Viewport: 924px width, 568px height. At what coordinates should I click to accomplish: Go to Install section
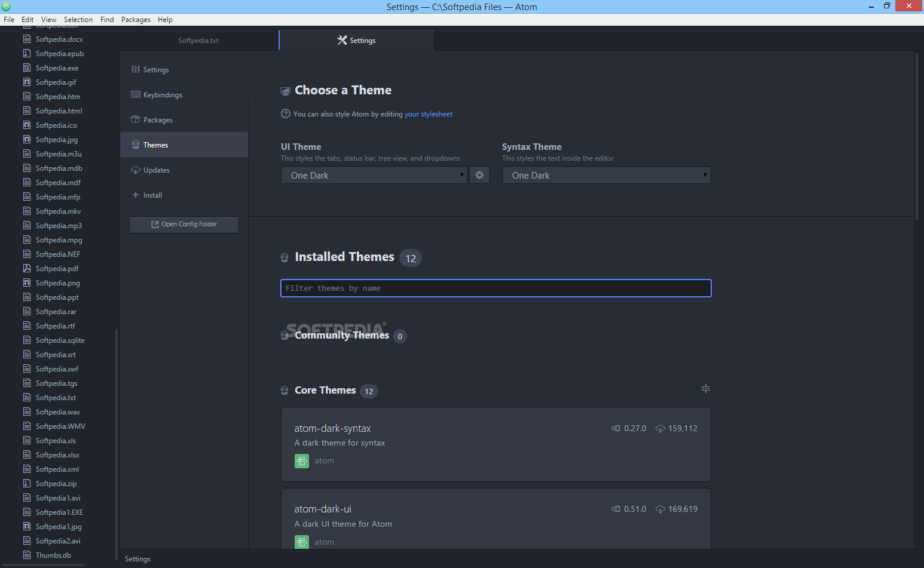[184, 195]
